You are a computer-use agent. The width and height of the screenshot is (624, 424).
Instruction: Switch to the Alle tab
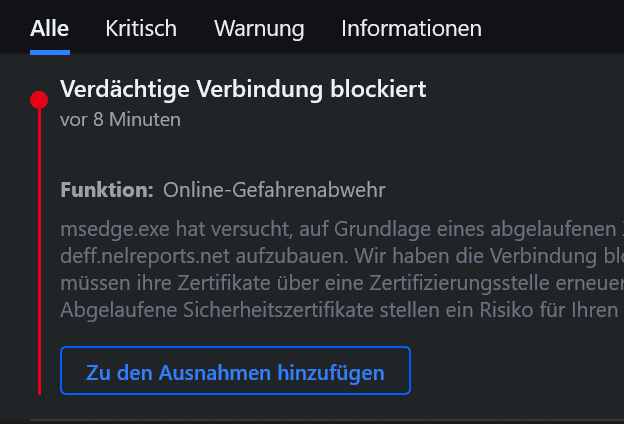pos(49,29)
